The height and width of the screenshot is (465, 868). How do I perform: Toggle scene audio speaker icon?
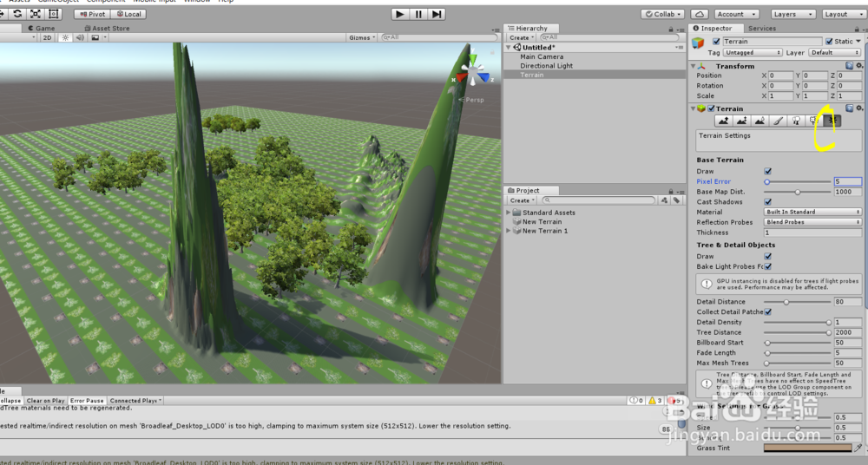(80, 37)
